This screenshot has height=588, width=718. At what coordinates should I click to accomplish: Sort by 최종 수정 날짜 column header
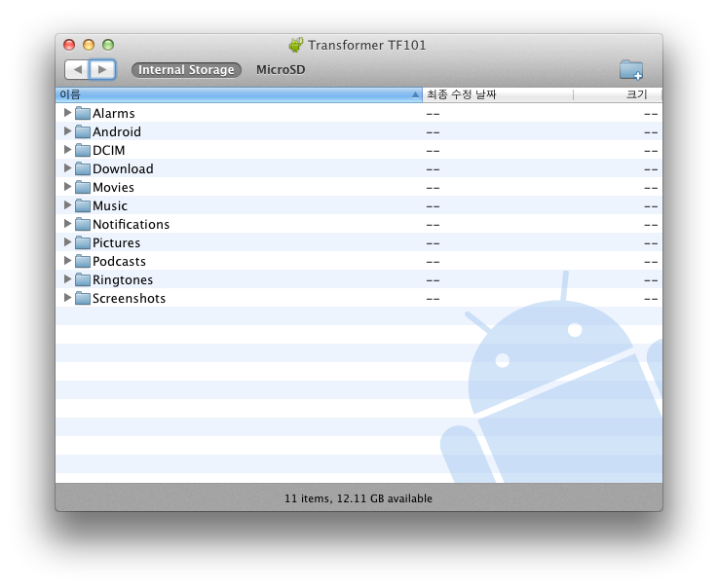coord(497,94)
